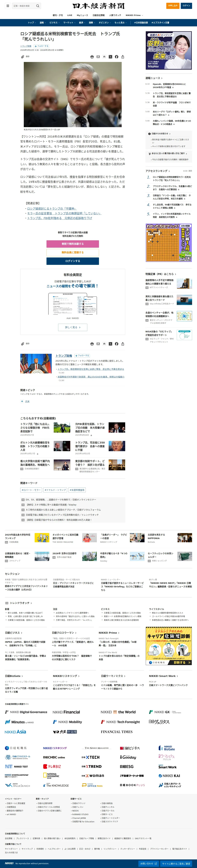
Task: Open NIKKEI Asia logo link
Action: (15, 732)
